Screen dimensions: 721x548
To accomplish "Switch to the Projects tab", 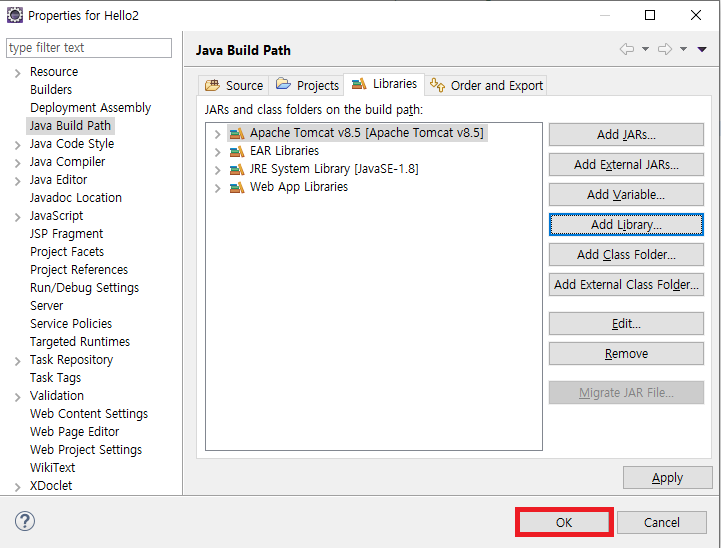I will tap(307, 86).
